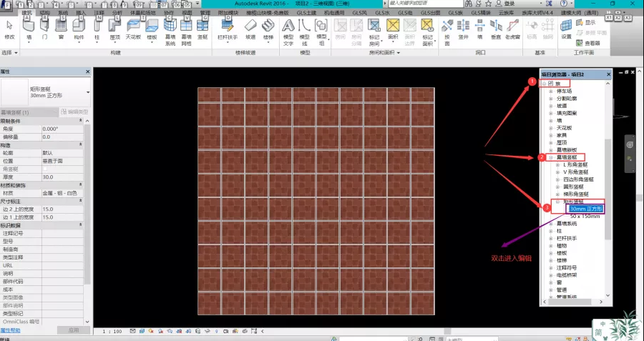Select 30mm 正方形 item in browser tree

587,209
